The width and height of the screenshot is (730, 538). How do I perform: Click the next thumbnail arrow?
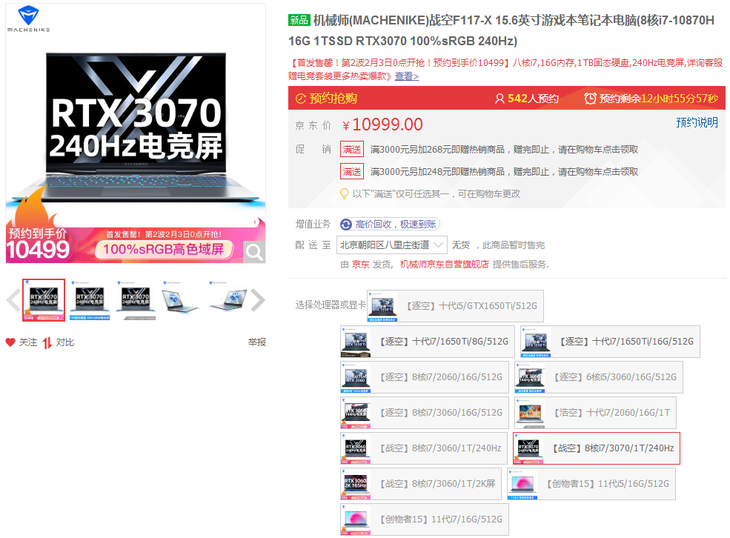click(257, 299)
